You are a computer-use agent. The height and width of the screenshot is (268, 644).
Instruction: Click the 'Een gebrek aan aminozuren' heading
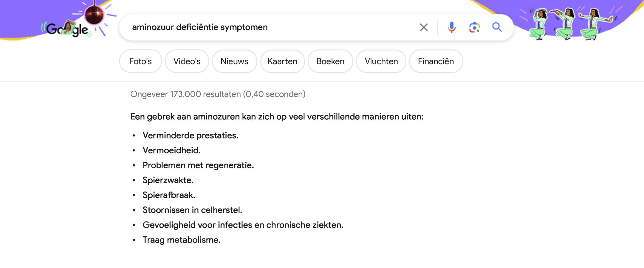coord(277,117)
